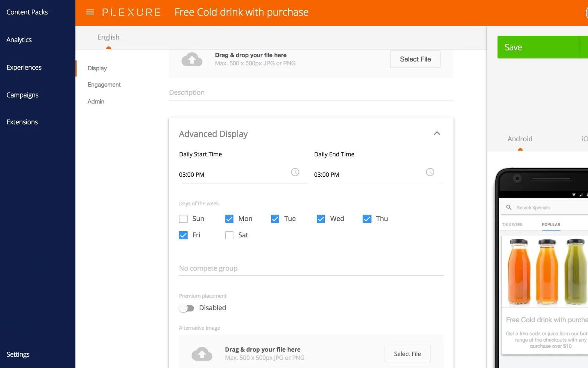Open the hamburger menu icon
The image size is (588, 368).
pyautogui.click(x=90, y=12)
